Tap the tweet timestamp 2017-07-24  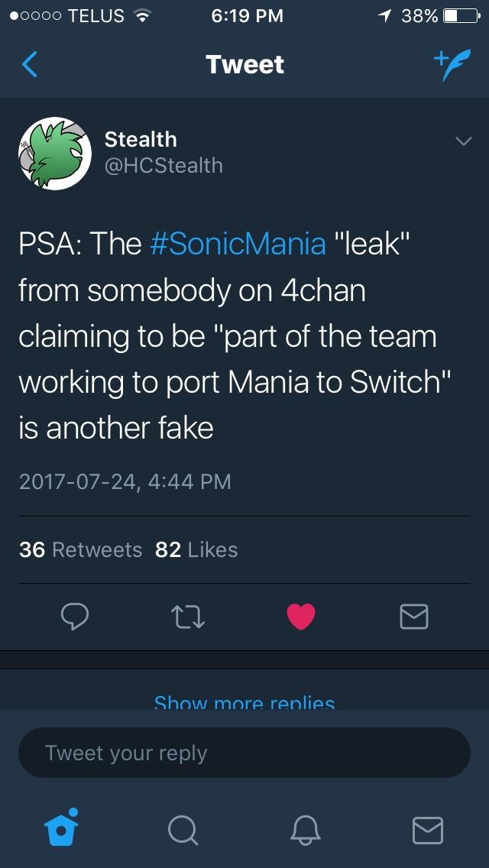pyautogui.click(x=124, y=481)
